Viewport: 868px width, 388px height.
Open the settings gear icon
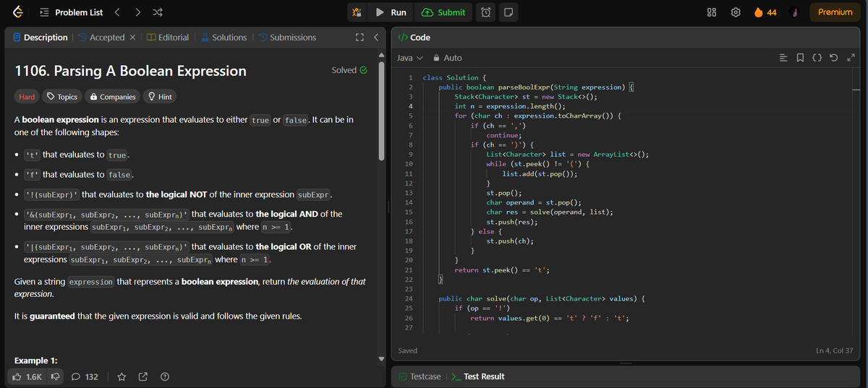pos(736,12)
